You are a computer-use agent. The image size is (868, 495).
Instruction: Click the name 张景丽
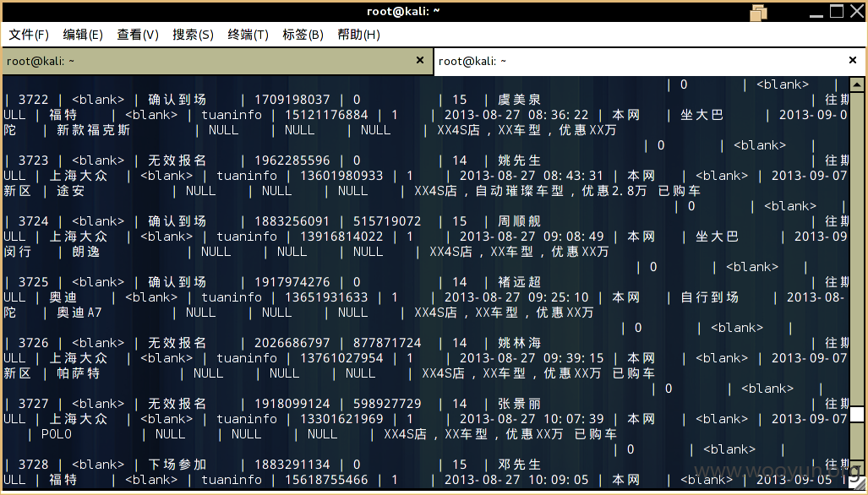[519, 405]
